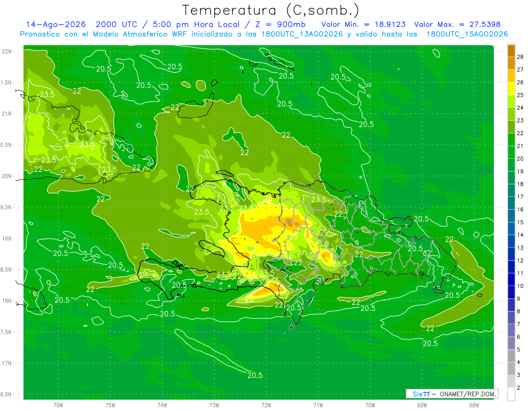The width and height of the screenshot is (532, 411).
Task: Click the "18N" latitude axis label
Action: tap(7, 301)
